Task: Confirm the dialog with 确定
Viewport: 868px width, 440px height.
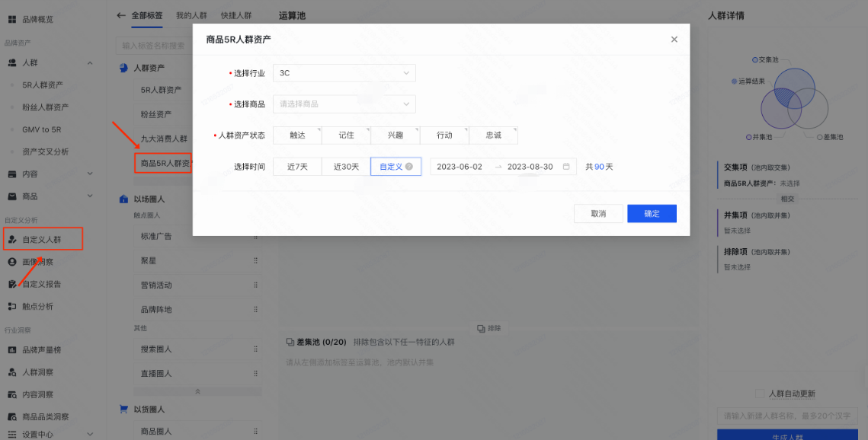Action: (x=651, y=213)
